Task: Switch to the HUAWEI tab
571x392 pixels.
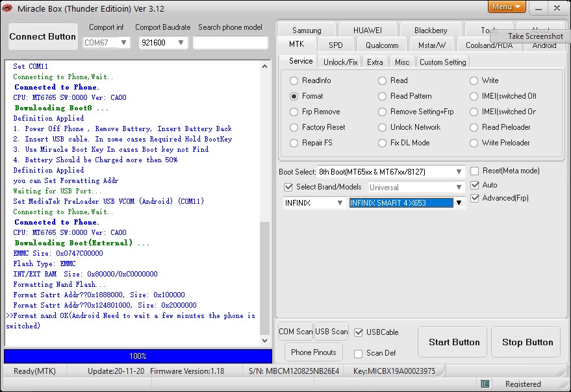Action: [368, 31]
